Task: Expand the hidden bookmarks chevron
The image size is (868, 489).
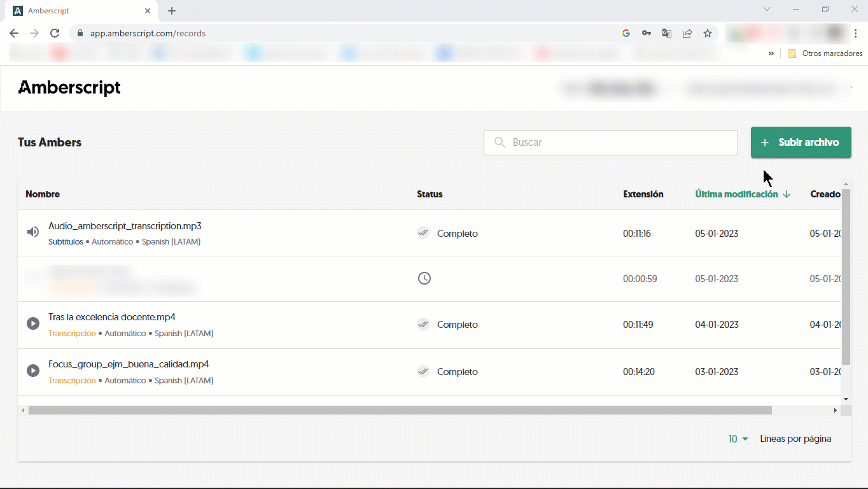Action: pos(771,53)
